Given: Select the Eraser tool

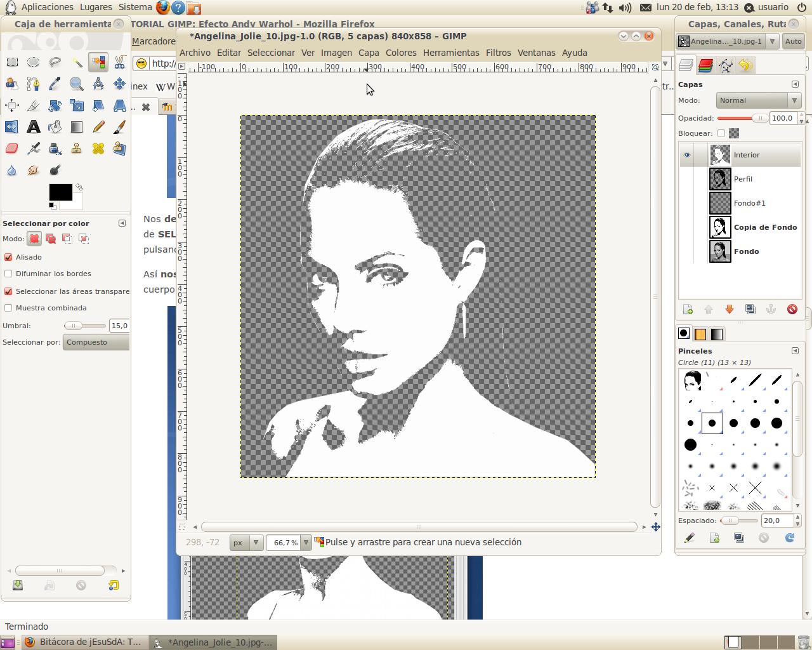Looking at the screenshot, I should pyautogui.click(x=12, y=148).
